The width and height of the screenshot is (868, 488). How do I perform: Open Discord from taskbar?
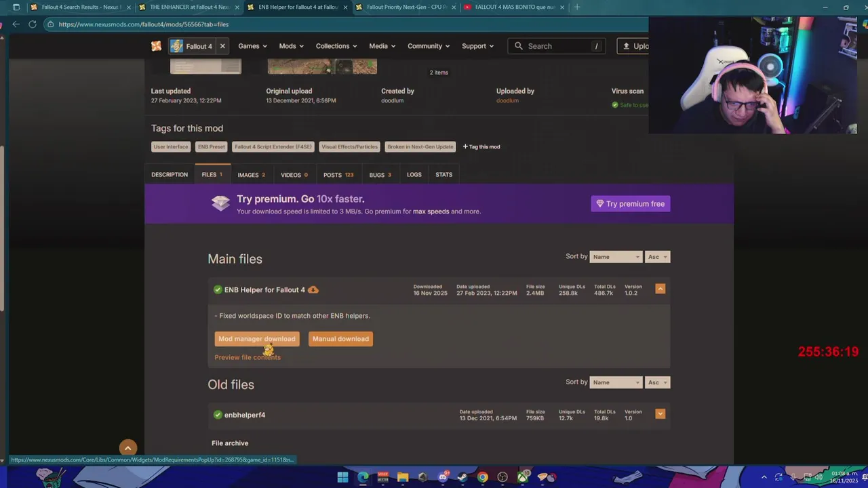click(x=443, y=477)
